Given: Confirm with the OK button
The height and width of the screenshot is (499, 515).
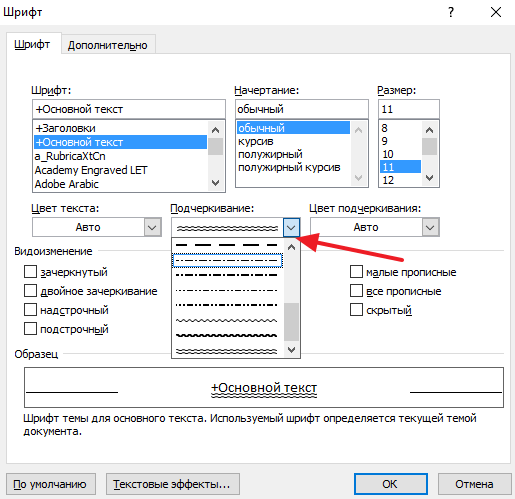Looking at the screenshot, I should click(x=390, y=484).
